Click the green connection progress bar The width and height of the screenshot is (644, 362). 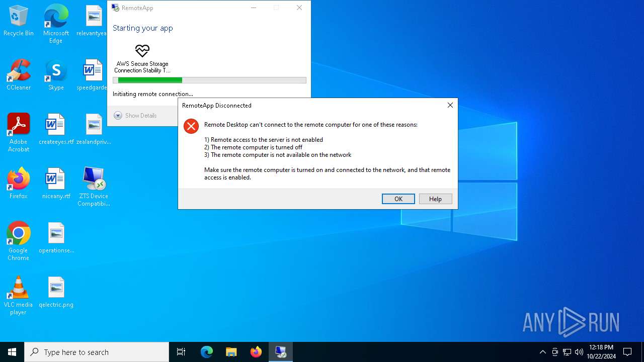[x=209, y=80]
